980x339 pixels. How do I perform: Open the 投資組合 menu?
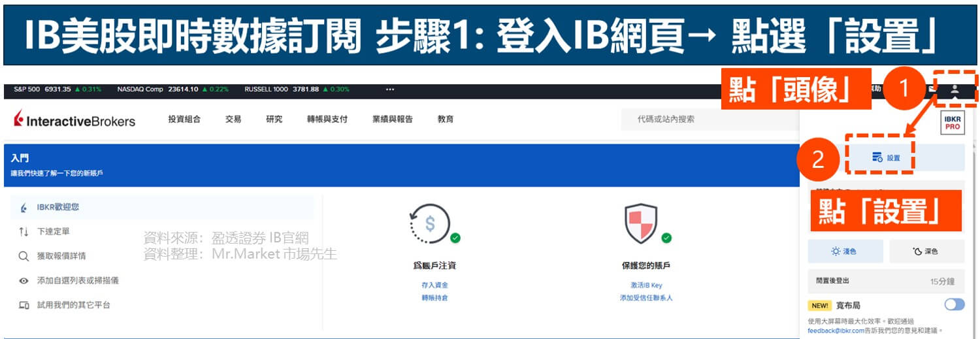(x=184, y=119)
